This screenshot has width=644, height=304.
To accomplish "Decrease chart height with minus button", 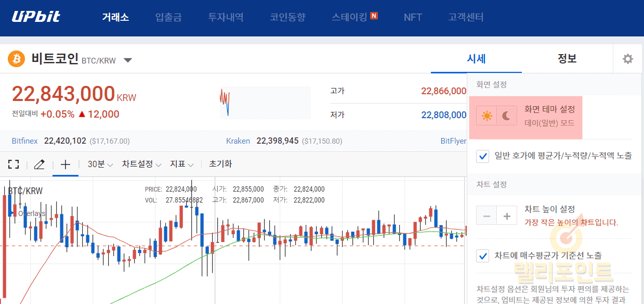I will pos(487,216).
